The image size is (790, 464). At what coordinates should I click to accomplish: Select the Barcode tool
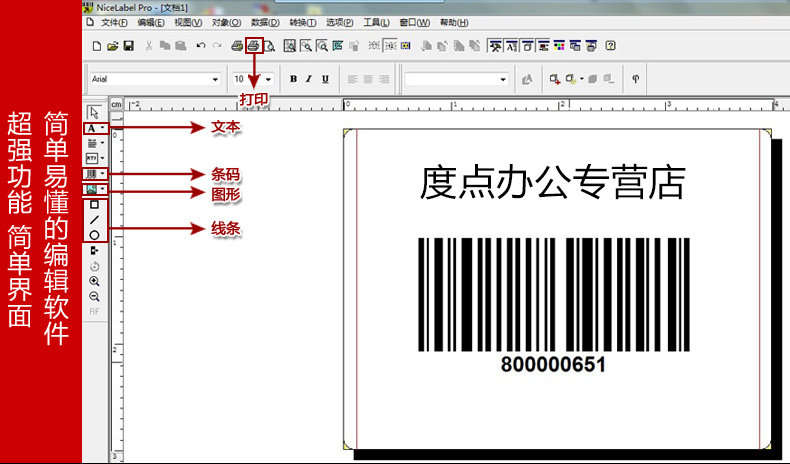(92, 174)
